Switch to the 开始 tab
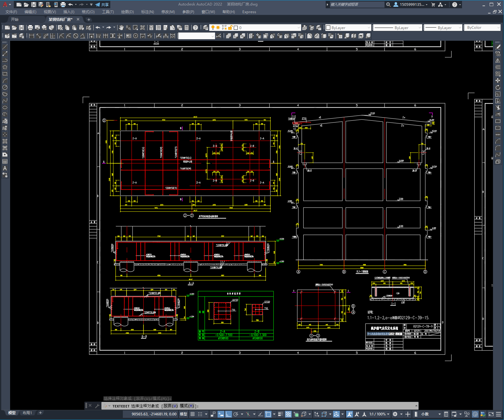Screen dimensions: 504x420 coord(15,19)
